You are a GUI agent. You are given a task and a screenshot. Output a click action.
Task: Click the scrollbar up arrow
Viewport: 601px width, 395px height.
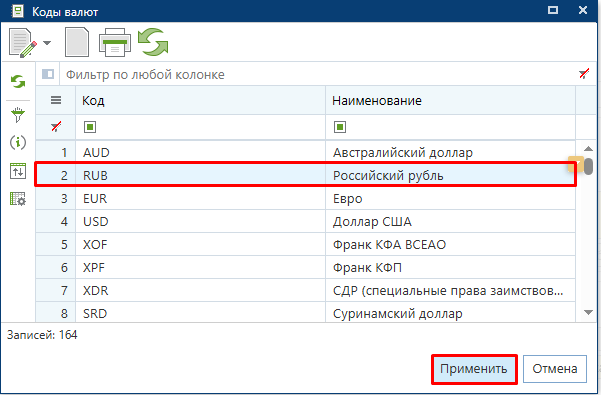tap(588, 148)
